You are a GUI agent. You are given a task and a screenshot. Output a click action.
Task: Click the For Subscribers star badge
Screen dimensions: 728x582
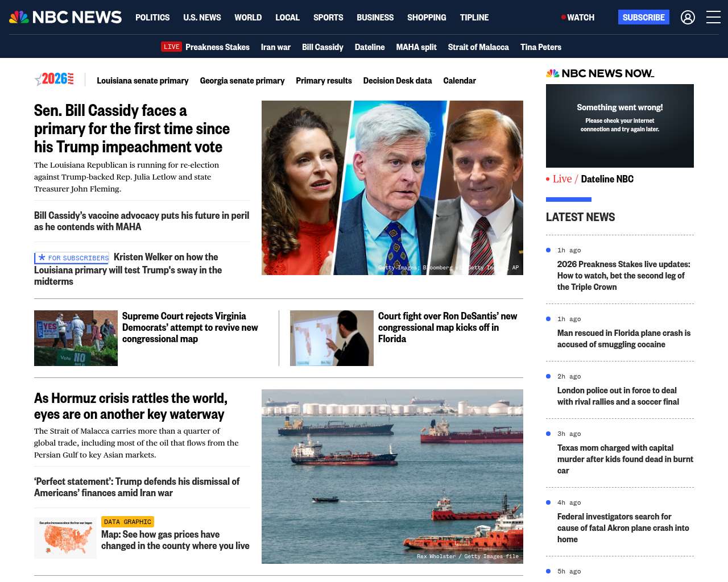coord(72,258)
